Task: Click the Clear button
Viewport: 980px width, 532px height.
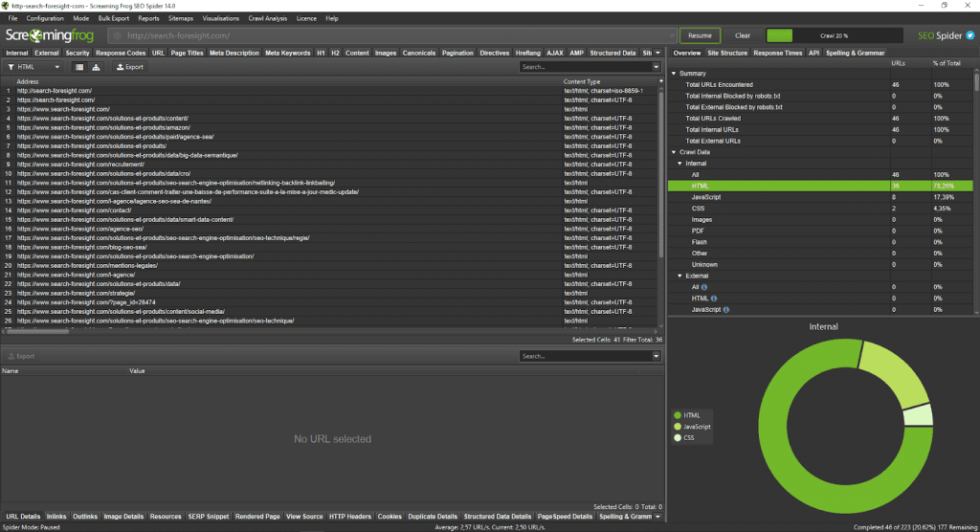Action: click(743, 35)
